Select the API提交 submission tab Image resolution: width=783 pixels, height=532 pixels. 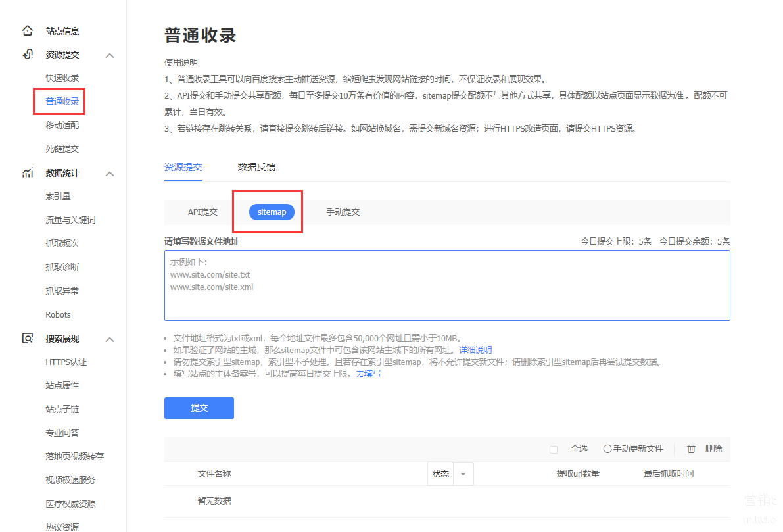(x=202, y=212)
